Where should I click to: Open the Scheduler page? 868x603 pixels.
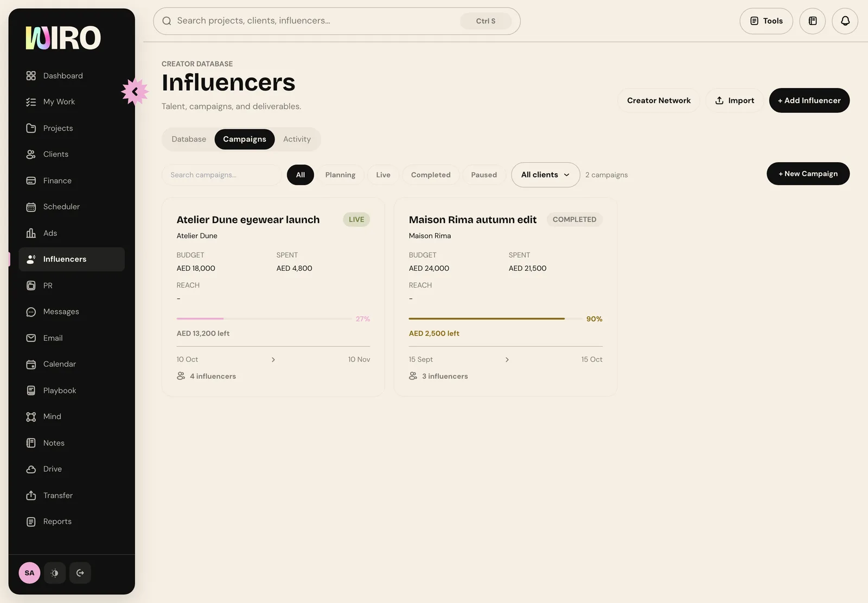click(x=72, y=207)
